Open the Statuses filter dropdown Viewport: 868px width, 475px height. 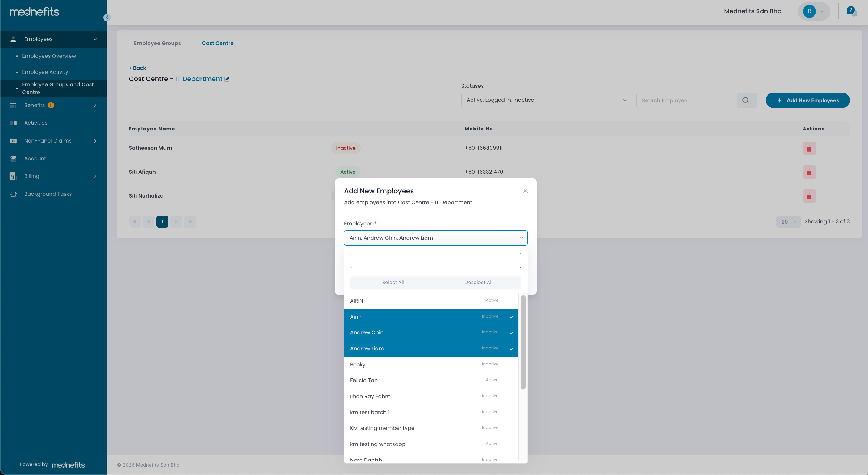tap(546, 100)
